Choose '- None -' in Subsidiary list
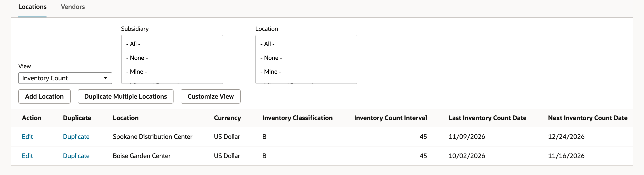Screen dimensions: 644x175 coord(137,58)
